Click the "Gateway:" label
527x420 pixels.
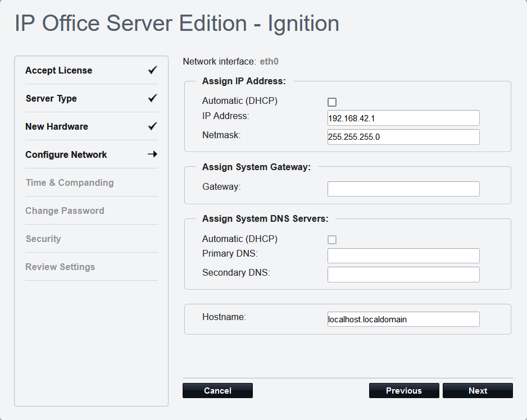[221, 186]
